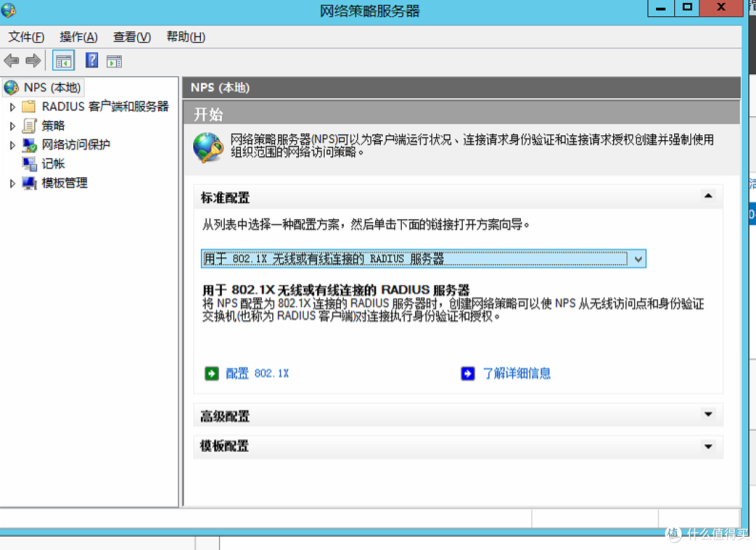The image size is (756, 550).
Task: Expand the 高级配置 section
Action: (x=709, y=415)
